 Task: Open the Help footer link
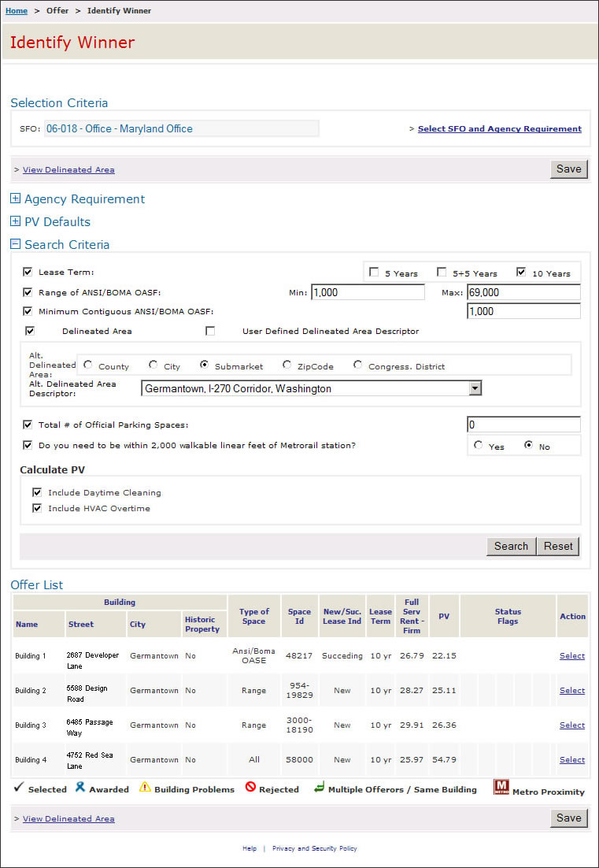click(250, 848)
